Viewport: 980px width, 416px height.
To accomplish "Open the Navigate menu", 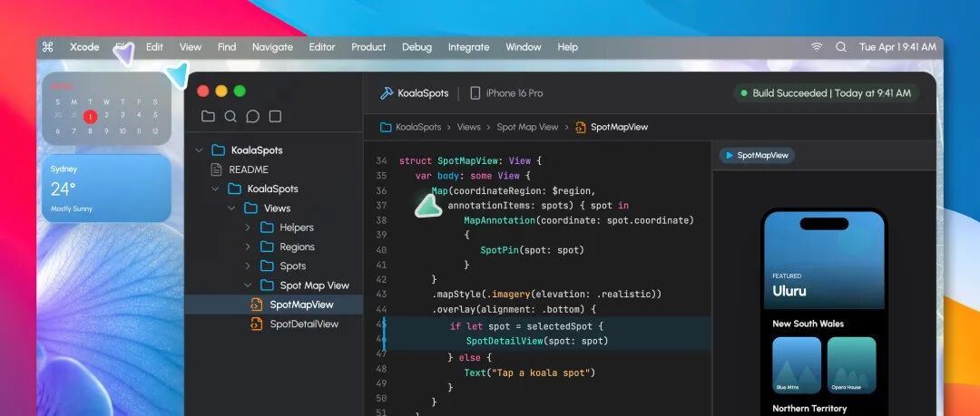I will (x=272, y=47).
